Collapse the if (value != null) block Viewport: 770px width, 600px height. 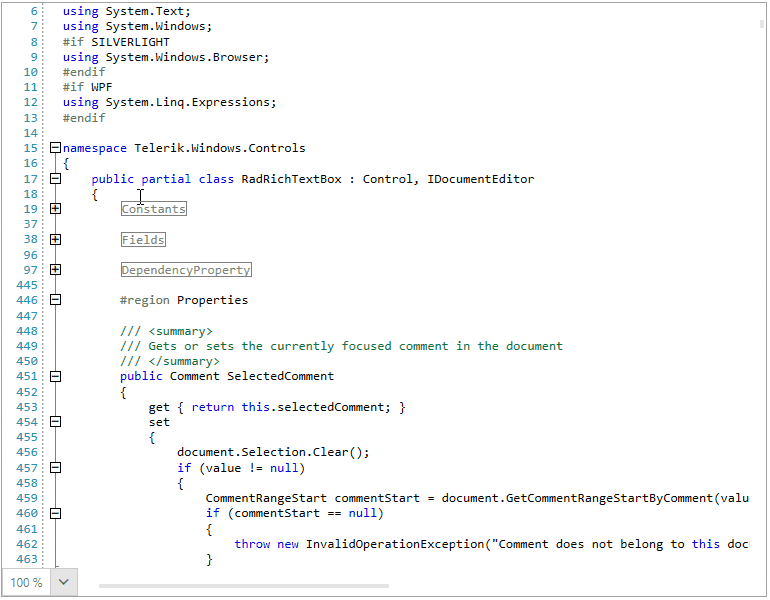(x=55, y=468)
